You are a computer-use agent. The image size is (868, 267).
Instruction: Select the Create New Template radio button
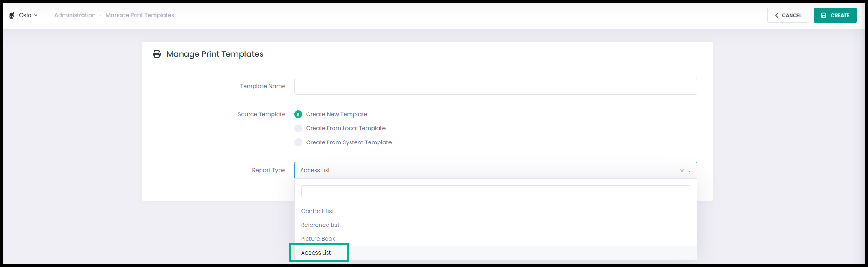[298, 114]
